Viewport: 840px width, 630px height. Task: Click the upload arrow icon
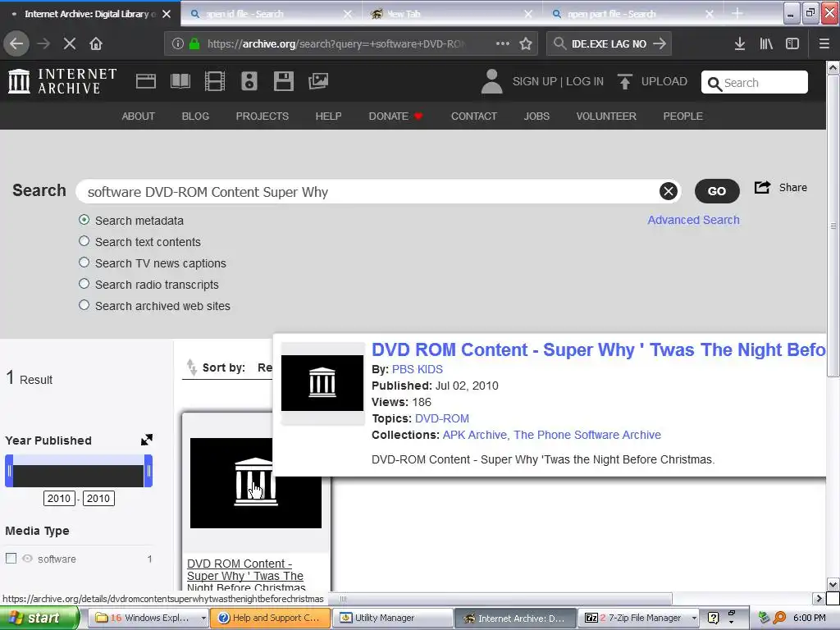[x=624, y=81]
